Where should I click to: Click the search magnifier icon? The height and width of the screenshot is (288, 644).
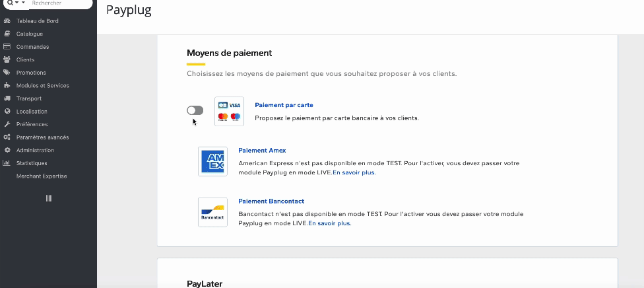coord(11,3)
